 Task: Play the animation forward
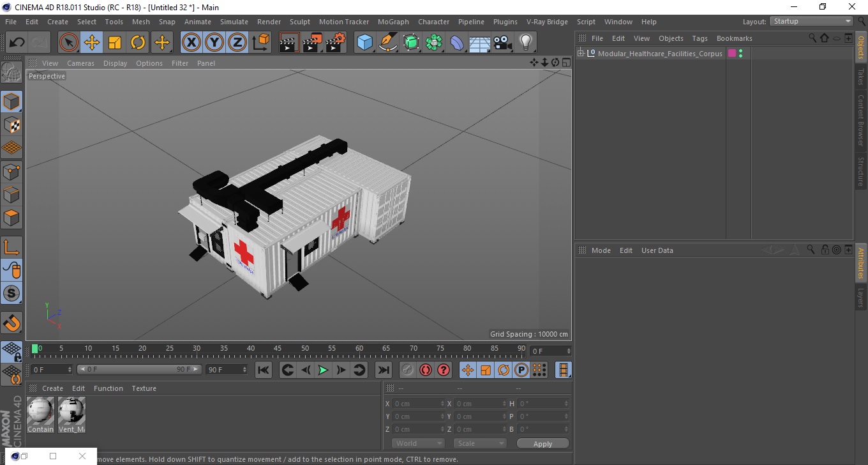(324, 370)
